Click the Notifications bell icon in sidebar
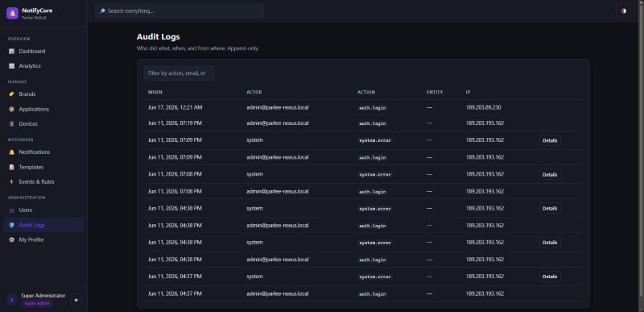 coord(11,152)
